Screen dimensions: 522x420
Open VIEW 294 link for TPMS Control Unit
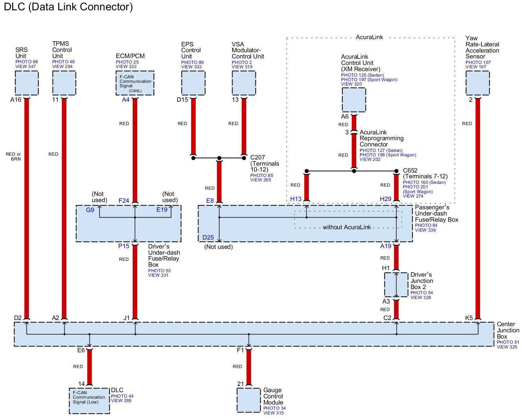62,66
